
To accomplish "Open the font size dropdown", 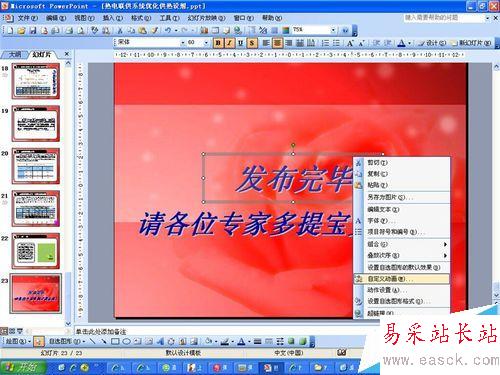I will point(206,43).
